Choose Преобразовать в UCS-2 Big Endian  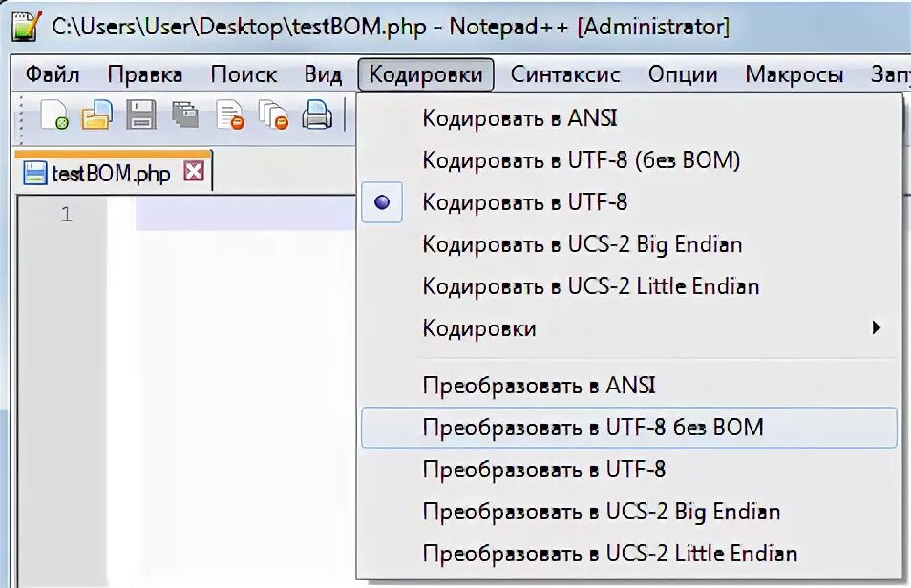[629, 512]
